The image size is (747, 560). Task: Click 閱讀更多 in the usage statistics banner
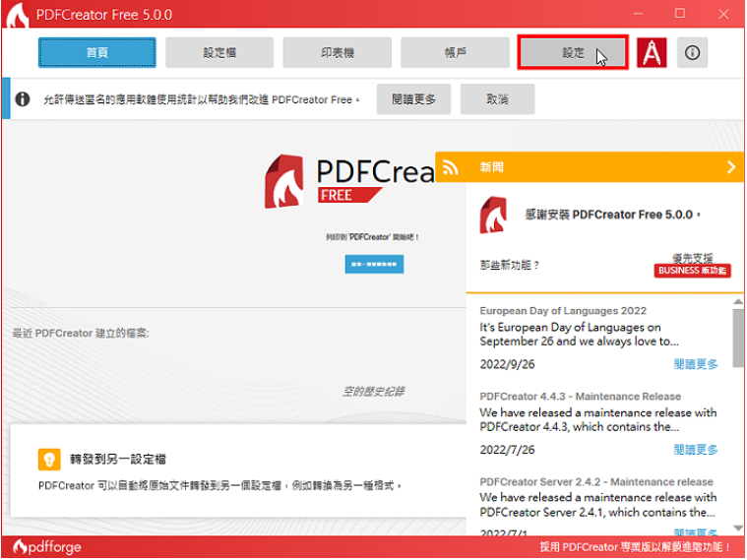tap(413, 99)
